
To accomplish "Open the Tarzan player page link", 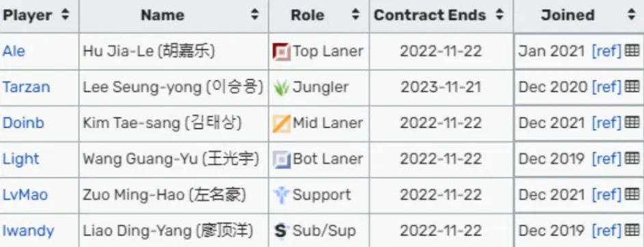I will (x=26, y=87).
